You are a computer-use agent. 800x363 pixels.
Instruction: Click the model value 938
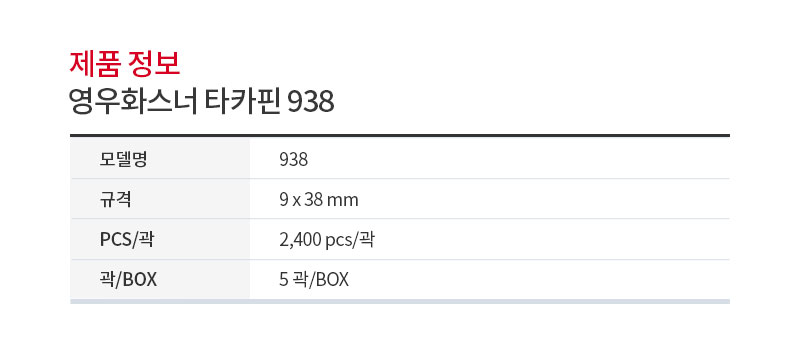click(293, 160)
